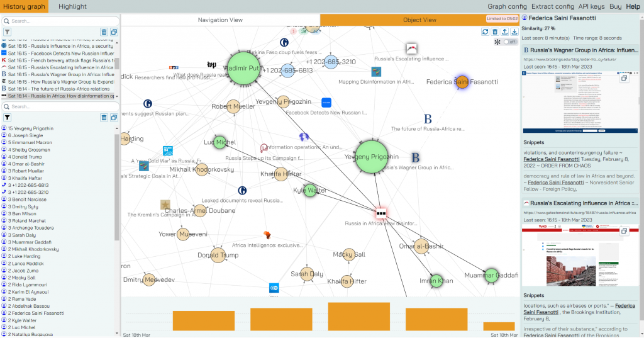Toggle the graph layout off switch
The height and width of the screenshot is (338, 644).
509,42
